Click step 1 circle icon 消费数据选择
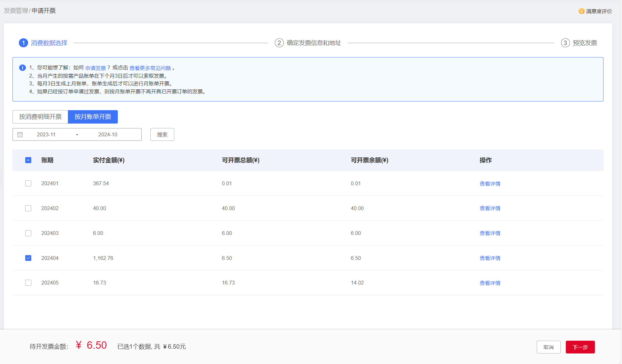The image size is (622, 364). click(x=23, y=43)
